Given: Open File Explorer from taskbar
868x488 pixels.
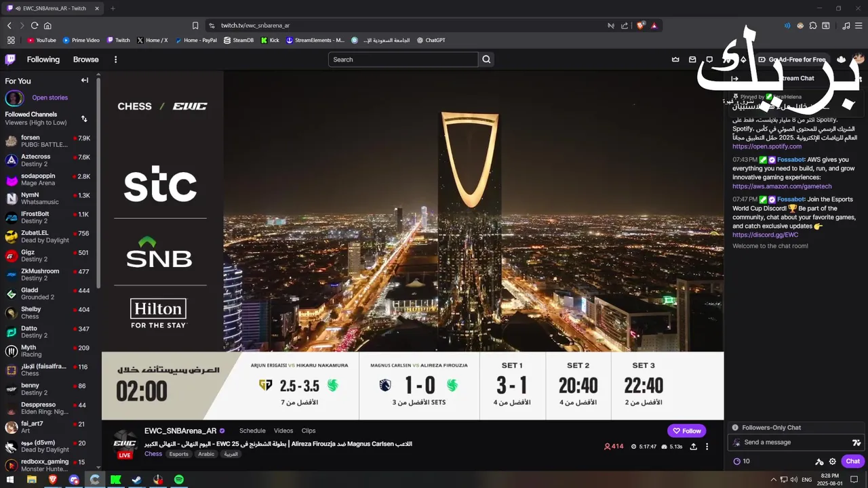Looking at the screenshot, I should tap(31, 479).
